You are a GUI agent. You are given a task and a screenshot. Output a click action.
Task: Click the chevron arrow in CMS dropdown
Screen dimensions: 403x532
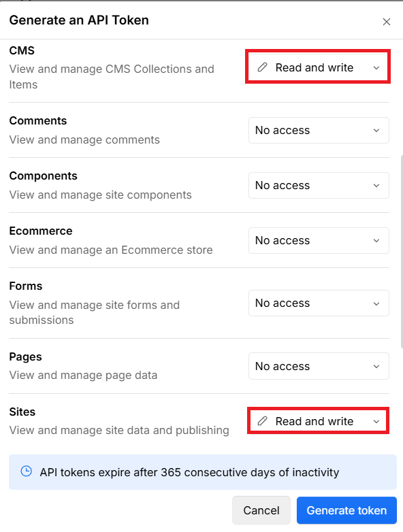[376, 68]
